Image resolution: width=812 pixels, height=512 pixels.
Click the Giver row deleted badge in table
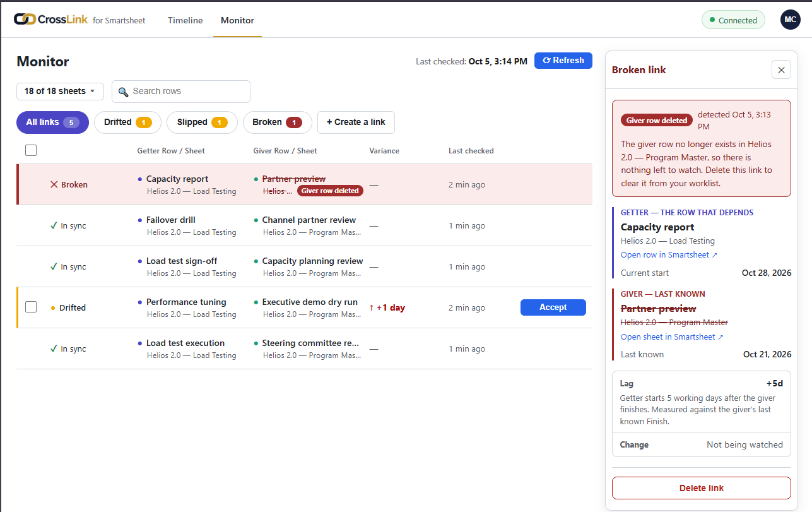pos(331,191)
